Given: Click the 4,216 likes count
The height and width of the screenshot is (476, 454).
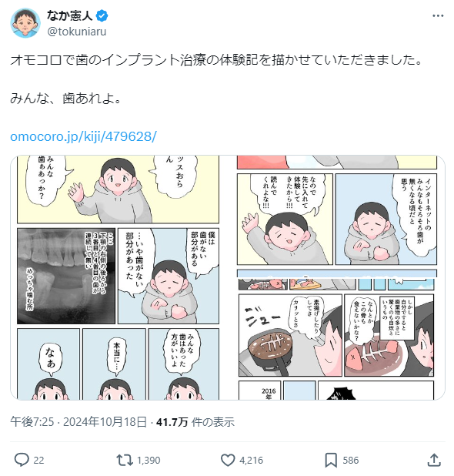Looking at the screenshot, I should [251, 461].
